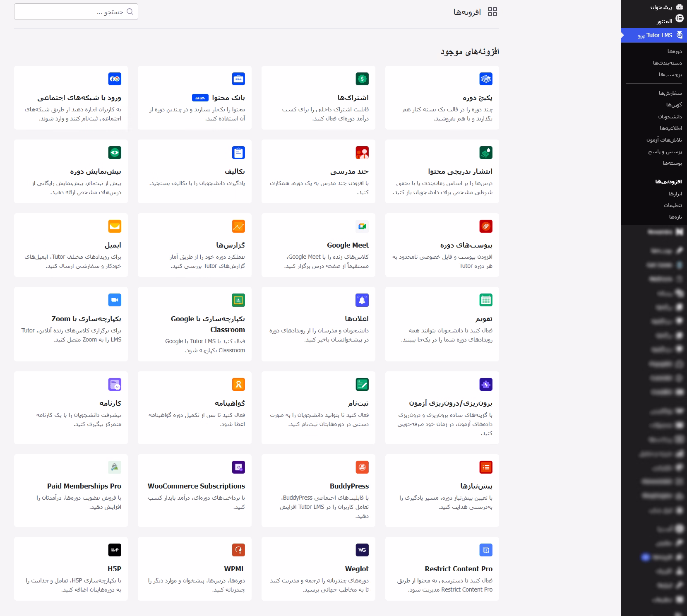
Task: Click the Restrict Content Pro card title
Action: tap(459, 569)
